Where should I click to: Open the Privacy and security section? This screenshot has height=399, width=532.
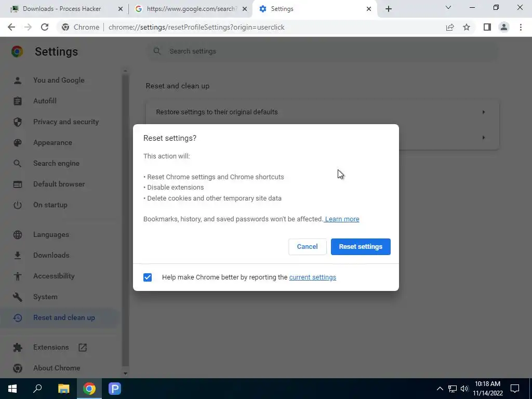[66, 122]
